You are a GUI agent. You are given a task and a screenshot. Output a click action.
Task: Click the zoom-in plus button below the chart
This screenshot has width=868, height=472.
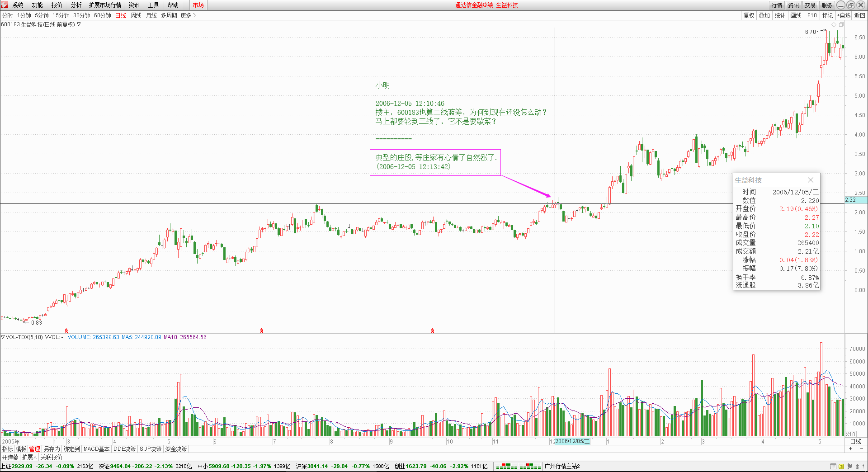(x=850, y=449)
